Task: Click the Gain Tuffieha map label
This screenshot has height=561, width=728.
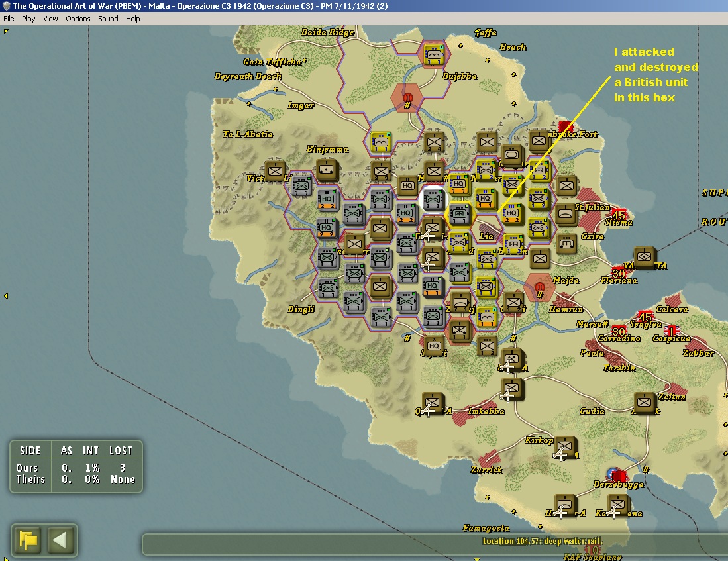Action: 274,62
